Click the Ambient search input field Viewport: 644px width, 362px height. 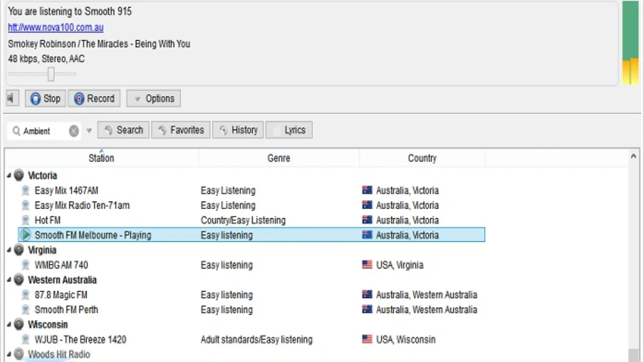click(x=44, y=131)
